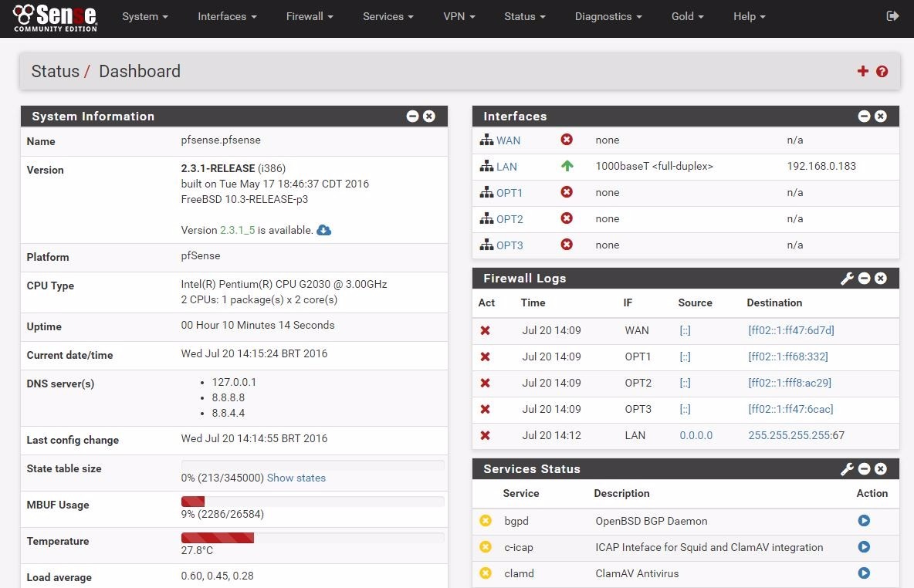Click destination ff02::1:ff47:6d7d link
This screenshot has width=914, height=588.
tap(791, 330)
